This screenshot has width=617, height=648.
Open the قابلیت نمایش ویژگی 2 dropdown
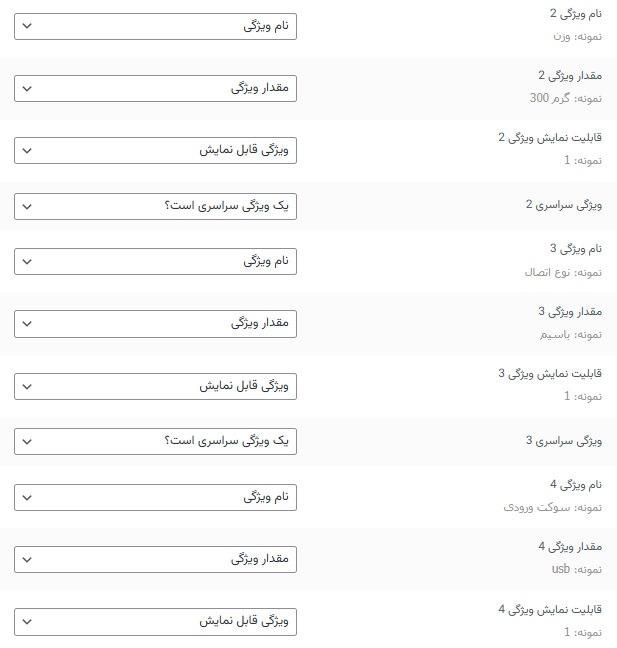click(155, 151)
